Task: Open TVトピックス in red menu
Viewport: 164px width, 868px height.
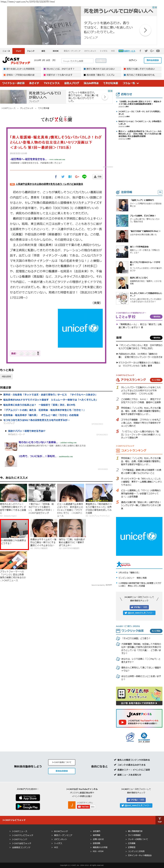Action: [51, 83]
